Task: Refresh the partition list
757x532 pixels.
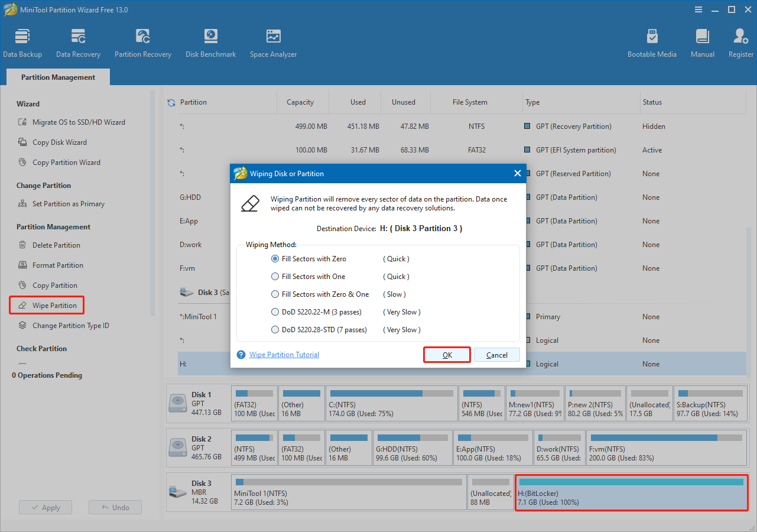Action: [171, 101]
